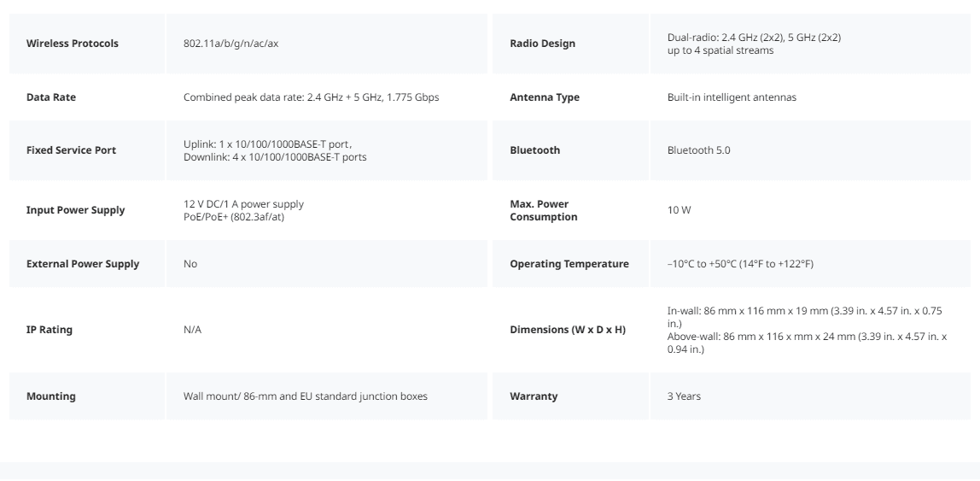Click the Wall mount junction boxes text
Viewport: 980px width, 481px height.
pos(305,396)
